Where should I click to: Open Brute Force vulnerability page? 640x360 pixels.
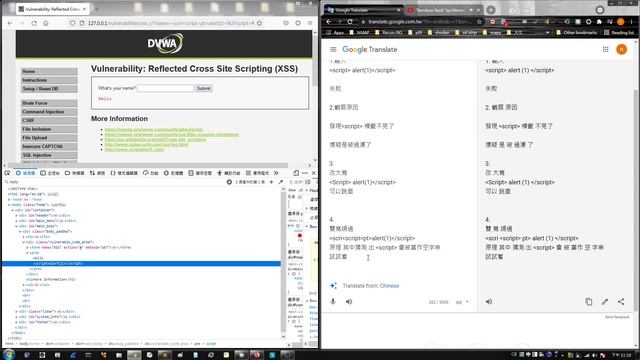pos(49,103)
